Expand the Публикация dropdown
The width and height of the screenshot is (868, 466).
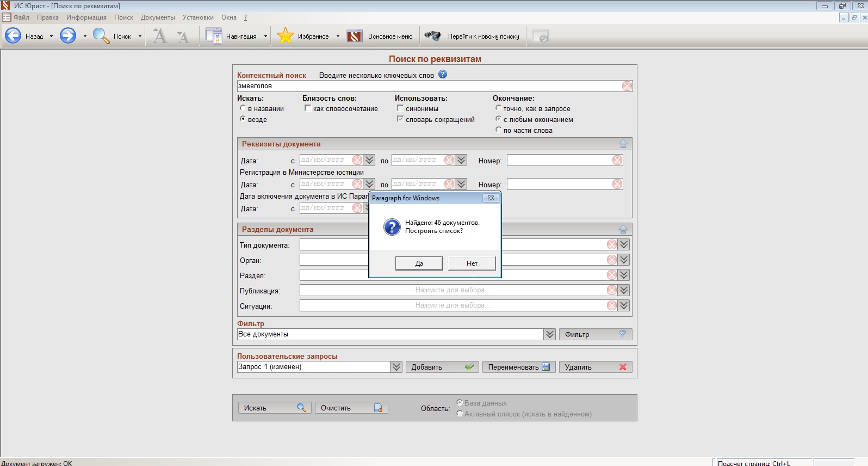[624, 291]
